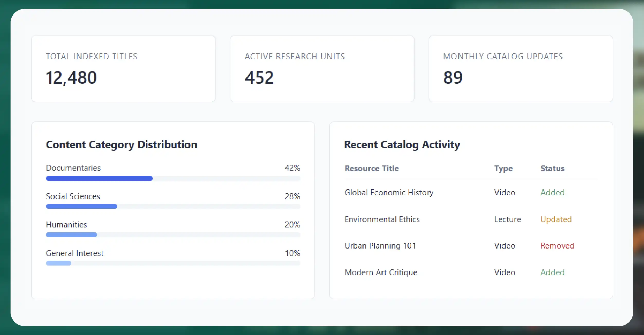
Task: Open the Urban Planning 101 row
Action: coord(471,246)
